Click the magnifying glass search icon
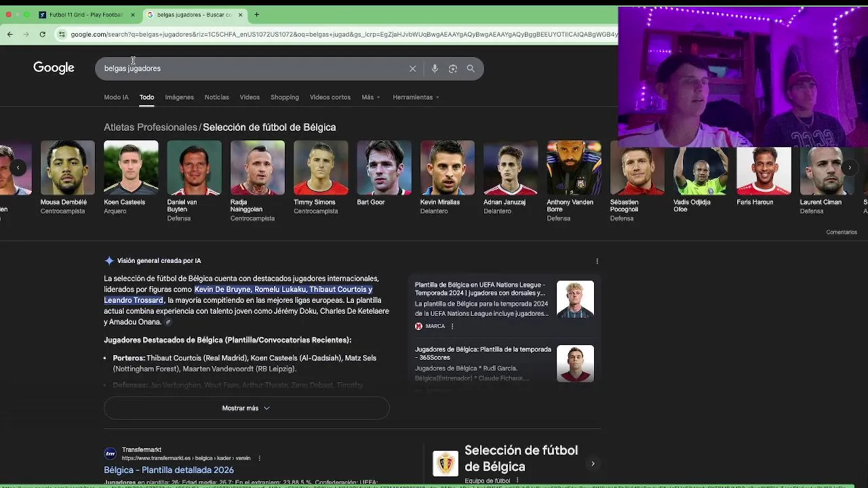Viewport: 868px width, 488px height. (x=471, y=68)
